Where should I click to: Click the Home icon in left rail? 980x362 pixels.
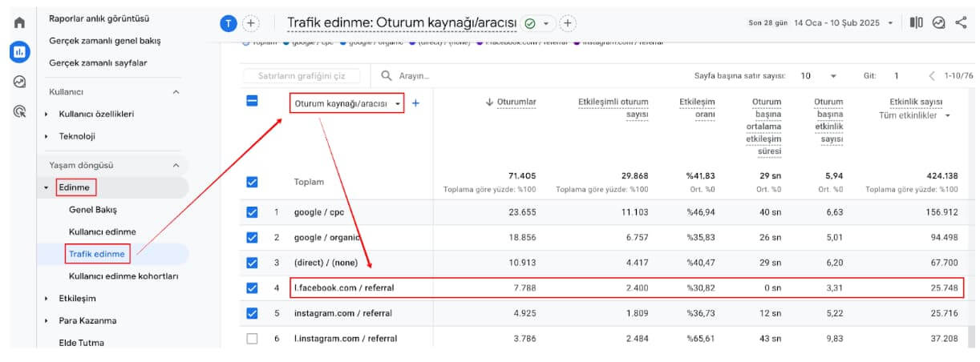pyautogui.click(x=19, y=23)
